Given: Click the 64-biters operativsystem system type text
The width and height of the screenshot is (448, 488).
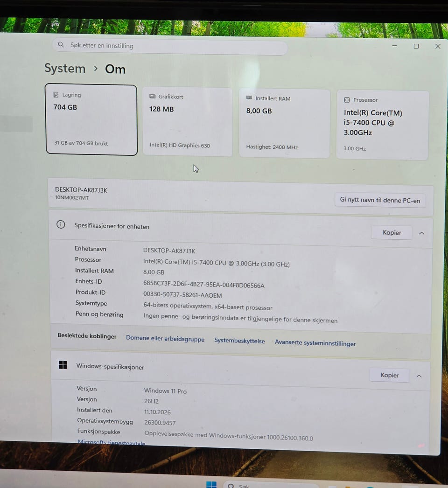Looking at the screenshot, I should 208,306.
